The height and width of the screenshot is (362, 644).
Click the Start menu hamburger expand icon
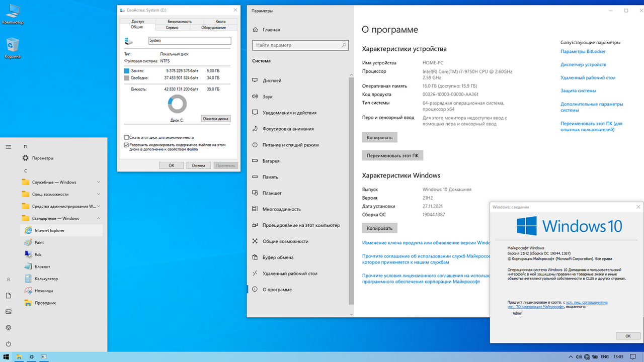pos(8,147)
